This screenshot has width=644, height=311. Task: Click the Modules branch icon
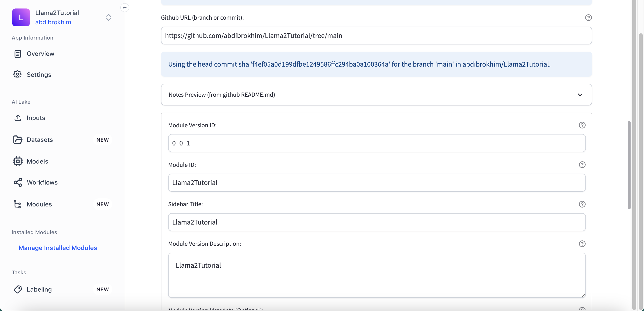pyautogui.click(x=17, y=204)
